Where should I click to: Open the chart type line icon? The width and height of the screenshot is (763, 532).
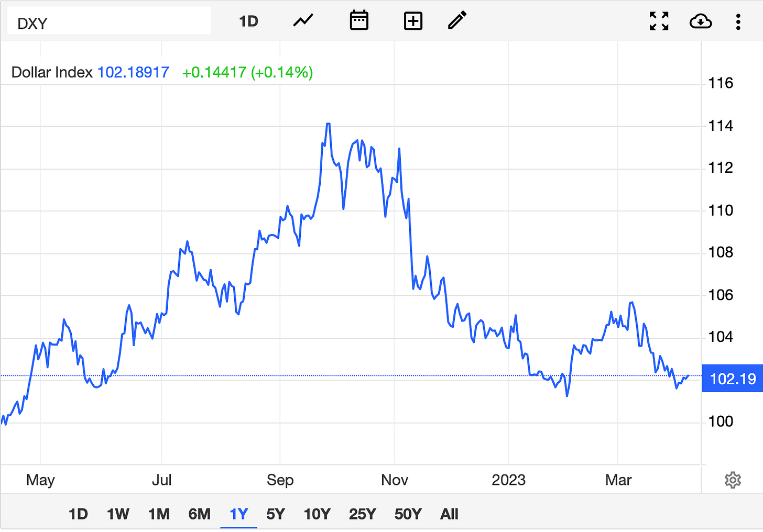(x=303, y=21)
